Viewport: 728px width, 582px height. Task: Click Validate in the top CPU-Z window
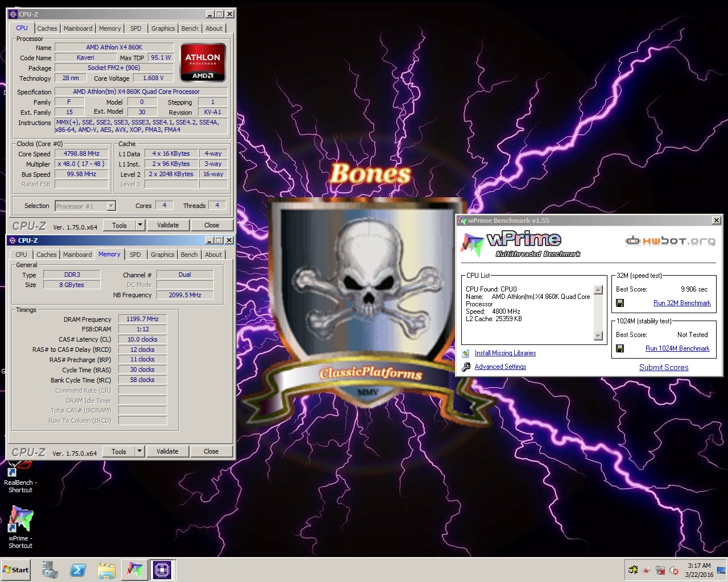tap(168, 225)
